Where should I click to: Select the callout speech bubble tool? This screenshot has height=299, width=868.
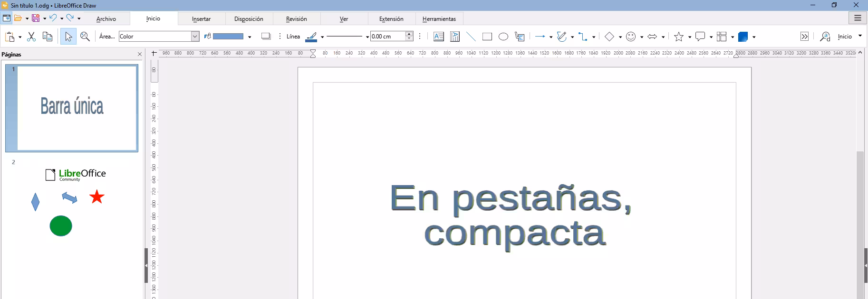pyautogui.click(x=700, y=37)
